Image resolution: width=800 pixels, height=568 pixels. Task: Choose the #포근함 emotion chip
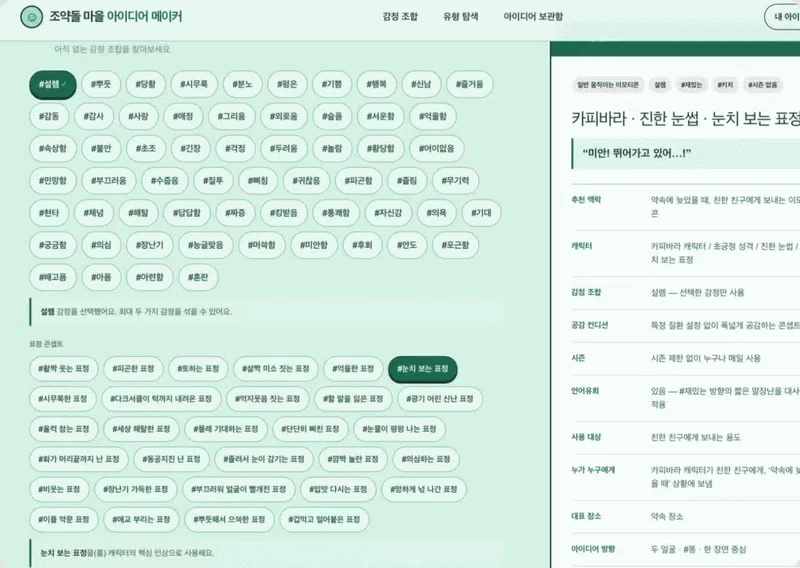pyautogui.click(x=455, y=245)
